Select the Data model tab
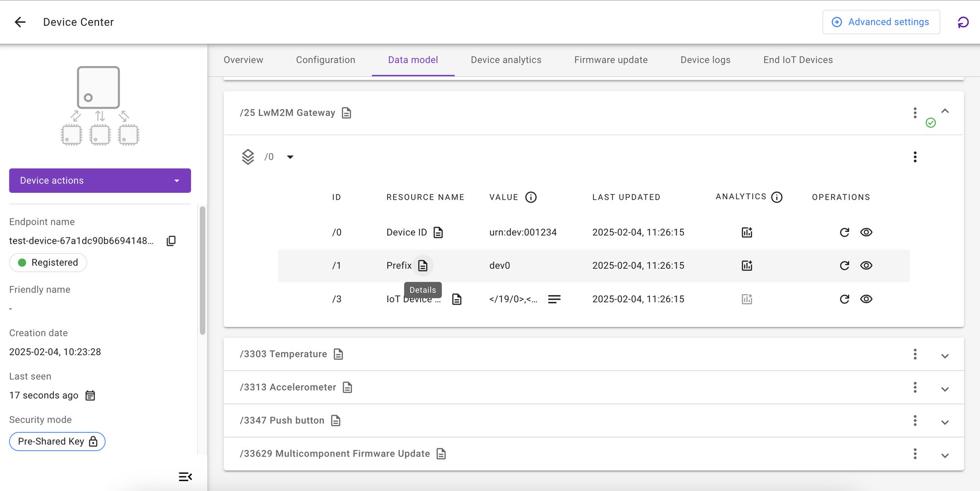The width and height of the screenshot is (980, 491). (x=413, y=60)
